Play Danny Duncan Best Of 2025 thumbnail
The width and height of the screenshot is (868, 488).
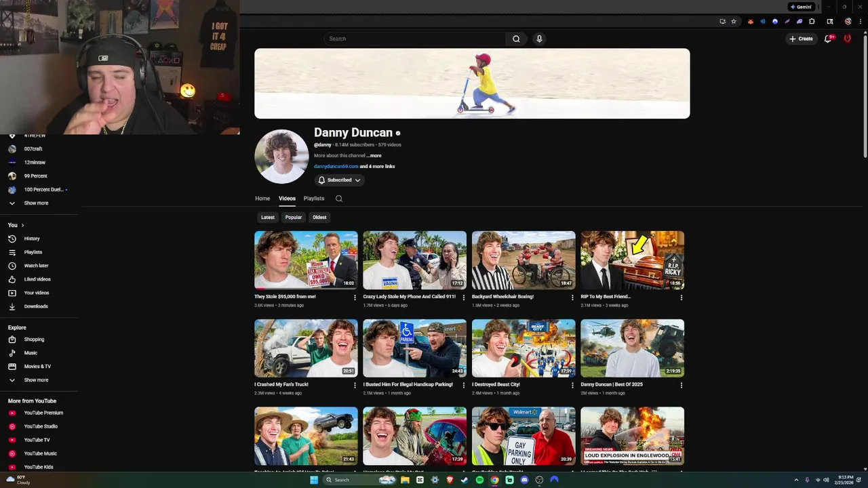tap(632, 348)
